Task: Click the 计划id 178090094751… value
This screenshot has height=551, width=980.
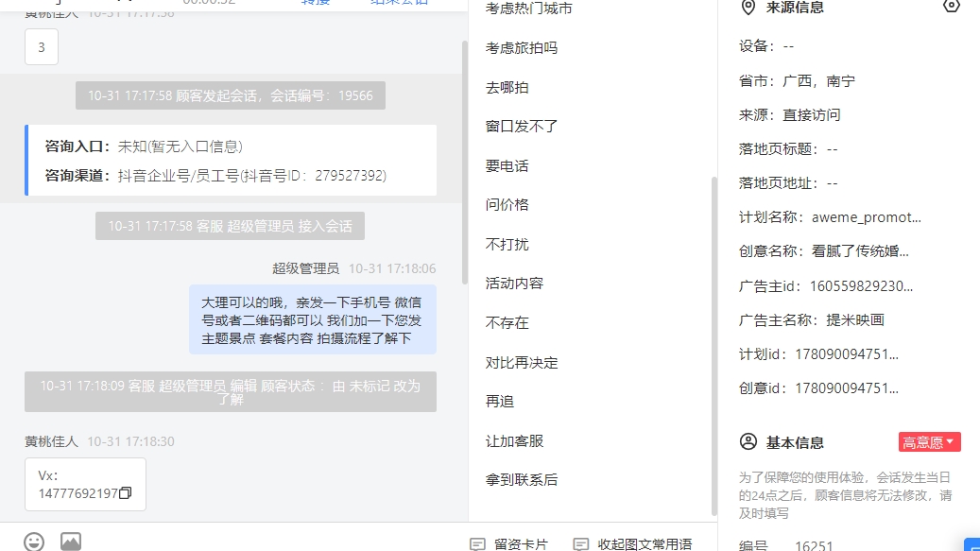Action: (847, 354)
